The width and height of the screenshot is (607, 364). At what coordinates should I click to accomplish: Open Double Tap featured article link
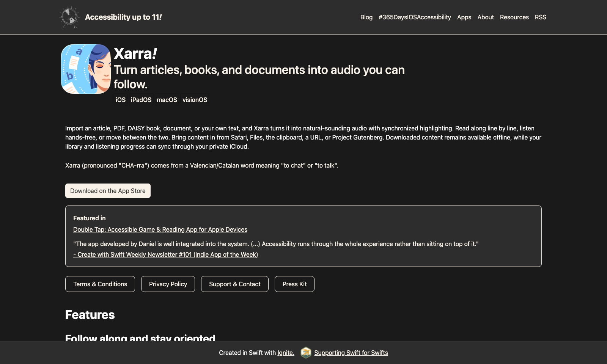[160, 229]
